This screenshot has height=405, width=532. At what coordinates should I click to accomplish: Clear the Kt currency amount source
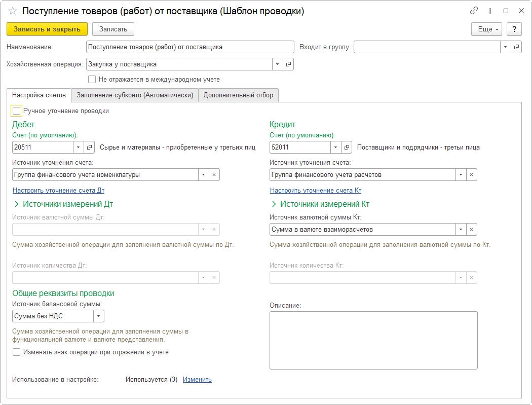471,230
